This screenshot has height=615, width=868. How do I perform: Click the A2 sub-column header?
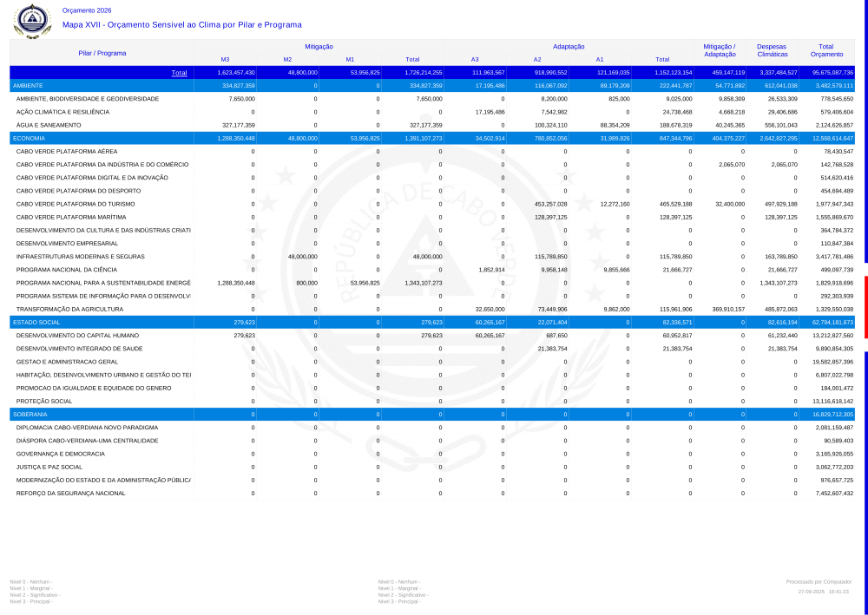tap(537, 60)
